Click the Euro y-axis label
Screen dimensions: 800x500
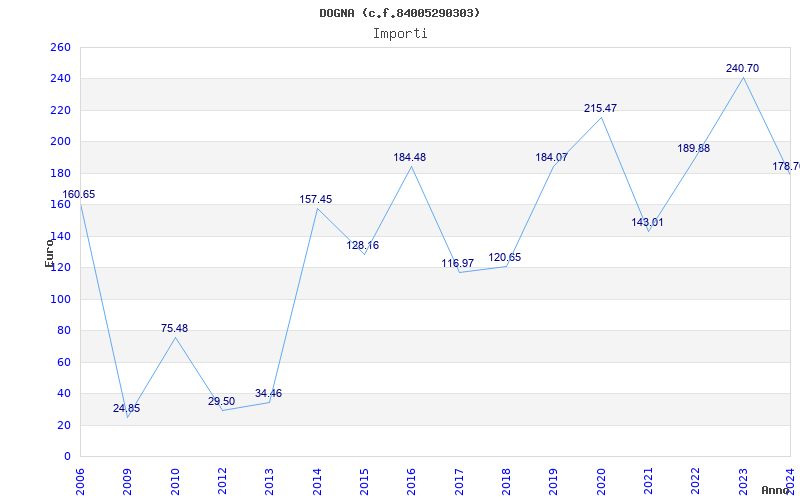pos(49,253)
